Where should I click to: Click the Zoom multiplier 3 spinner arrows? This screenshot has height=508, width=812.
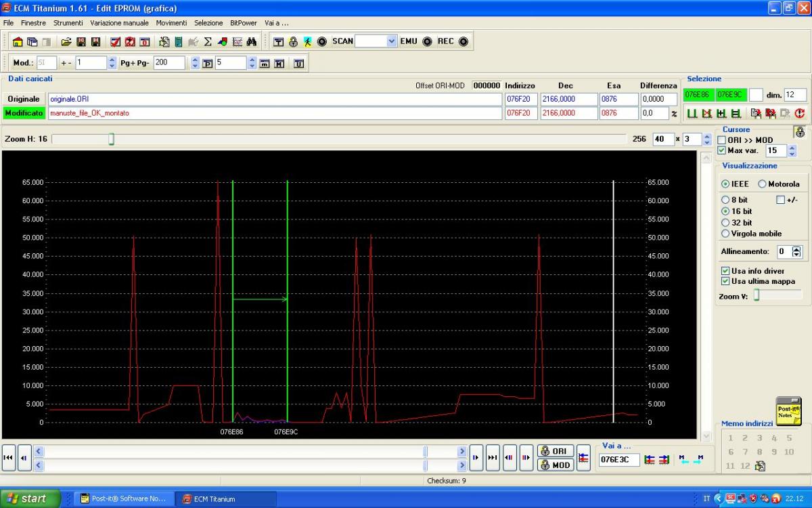point(706,139)
